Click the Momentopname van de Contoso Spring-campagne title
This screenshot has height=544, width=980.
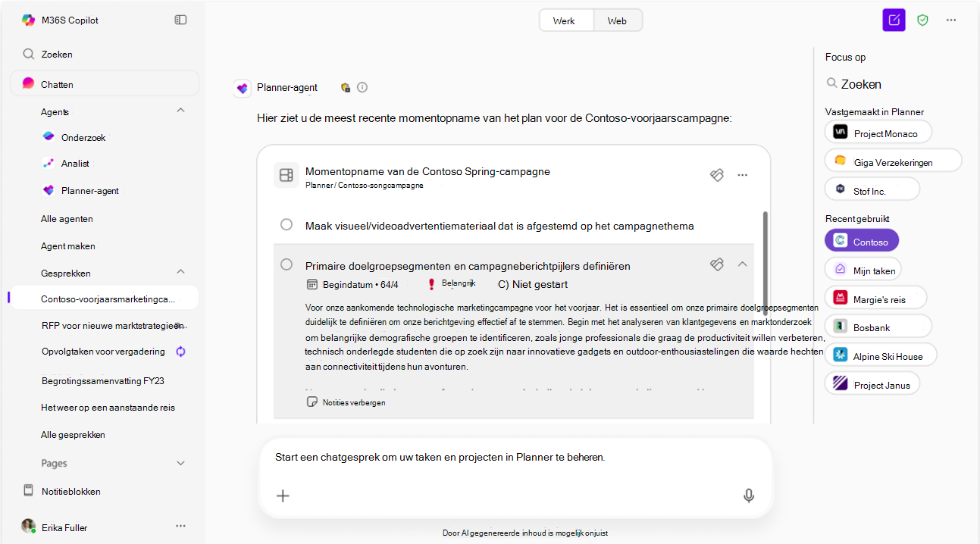(x=427, y=171)
